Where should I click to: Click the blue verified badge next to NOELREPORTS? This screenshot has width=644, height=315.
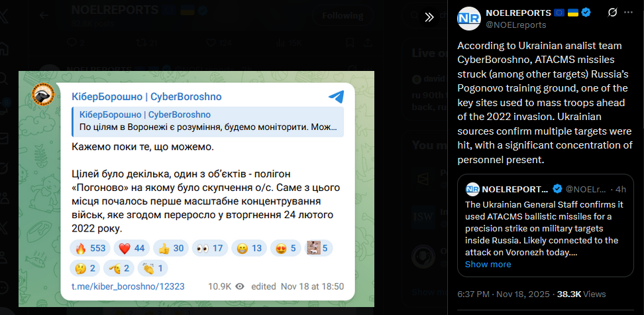586,13
